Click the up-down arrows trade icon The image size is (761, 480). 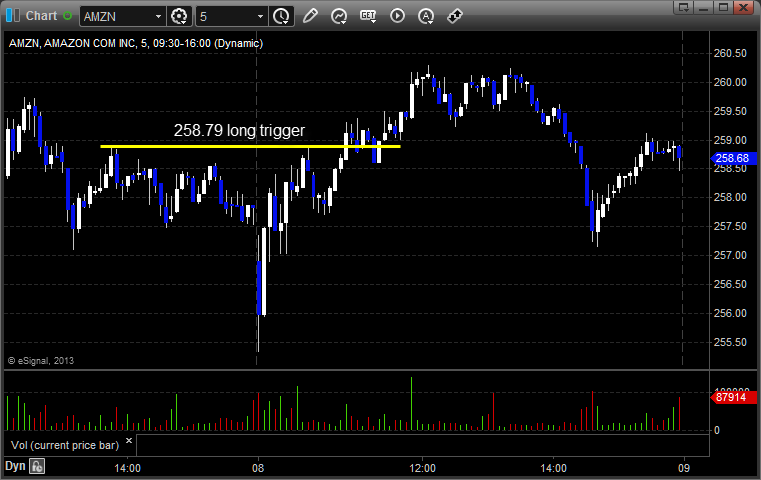coord(455,16)
